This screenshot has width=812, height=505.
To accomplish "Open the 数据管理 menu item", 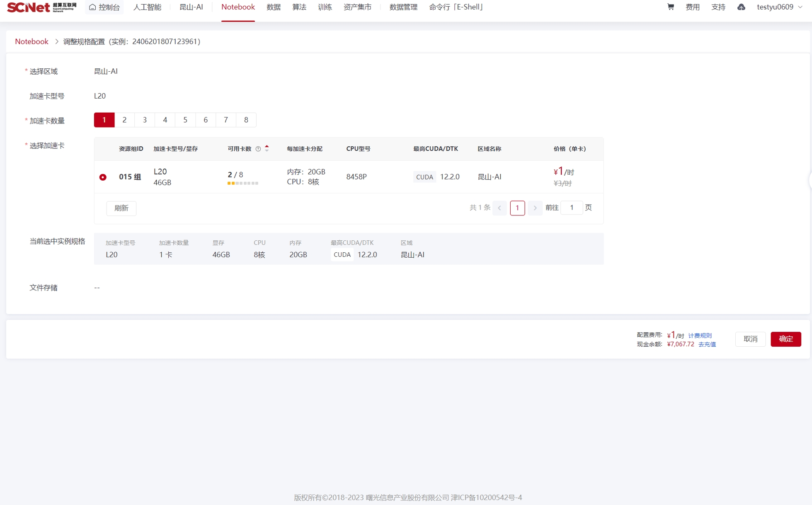I will [x=403, y=7].
